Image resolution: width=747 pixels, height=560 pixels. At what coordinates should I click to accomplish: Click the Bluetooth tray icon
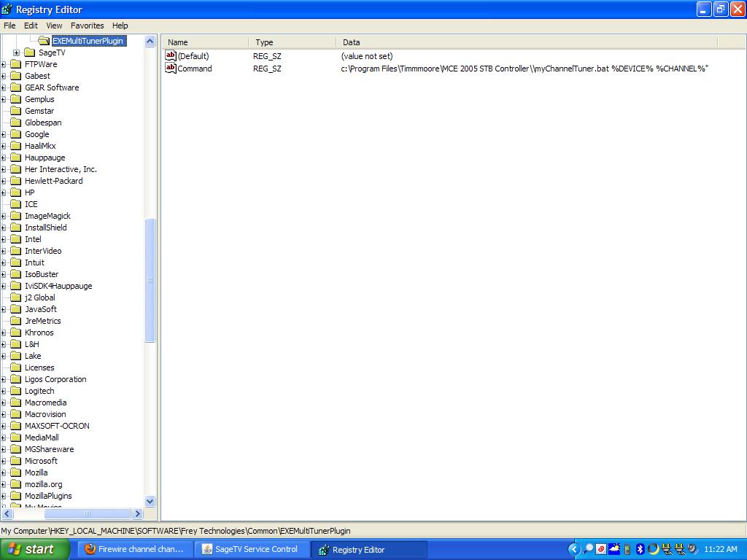[640, 549]
